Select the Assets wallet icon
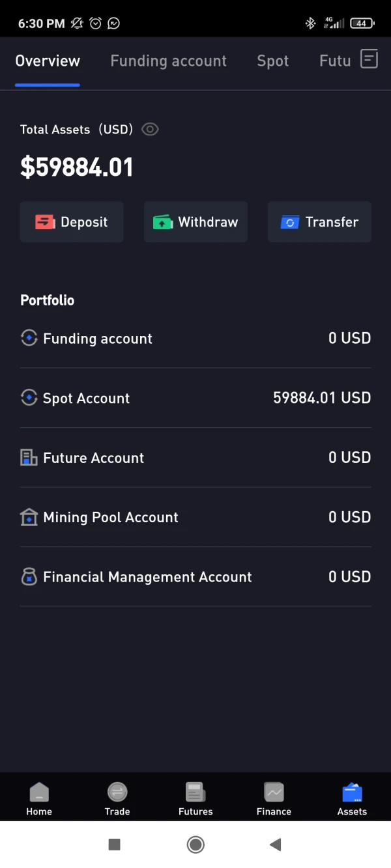The image size is (391, 868). pos(352,792)
